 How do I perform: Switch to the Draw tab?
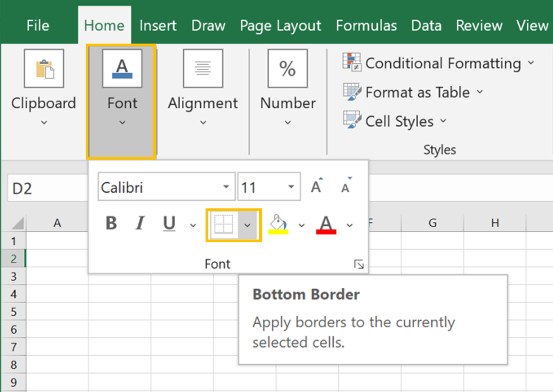tap(208, 26)
